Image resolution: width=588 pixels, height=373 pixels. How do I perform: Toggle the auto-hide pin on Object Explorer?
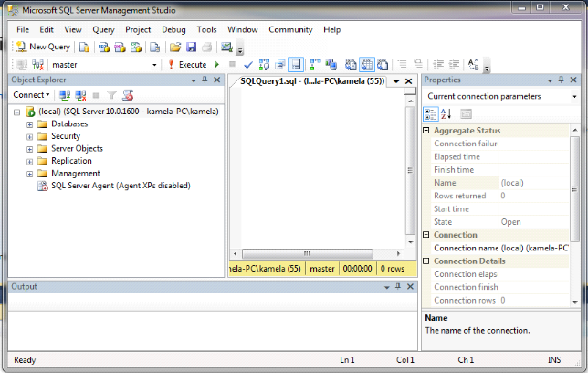tap(205, 80)
